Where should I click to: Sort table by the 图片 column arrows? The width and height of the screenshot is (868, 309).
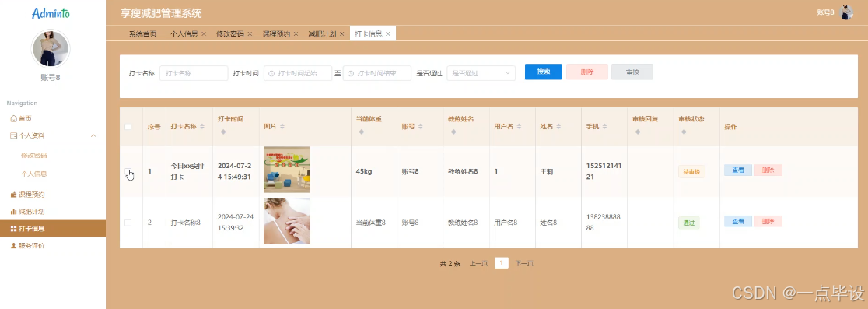(x=282, y=126)
